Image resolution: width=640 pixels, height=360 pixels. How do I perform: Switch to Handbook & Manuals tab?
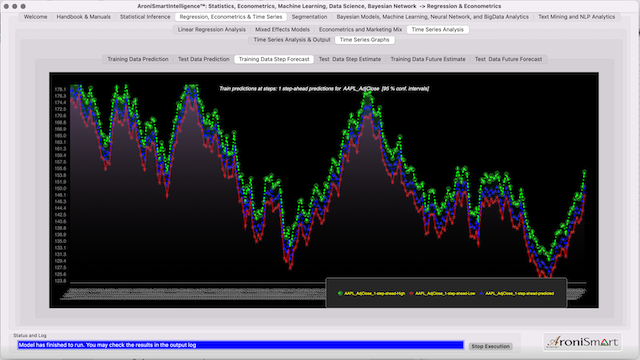tap(83, 17)
